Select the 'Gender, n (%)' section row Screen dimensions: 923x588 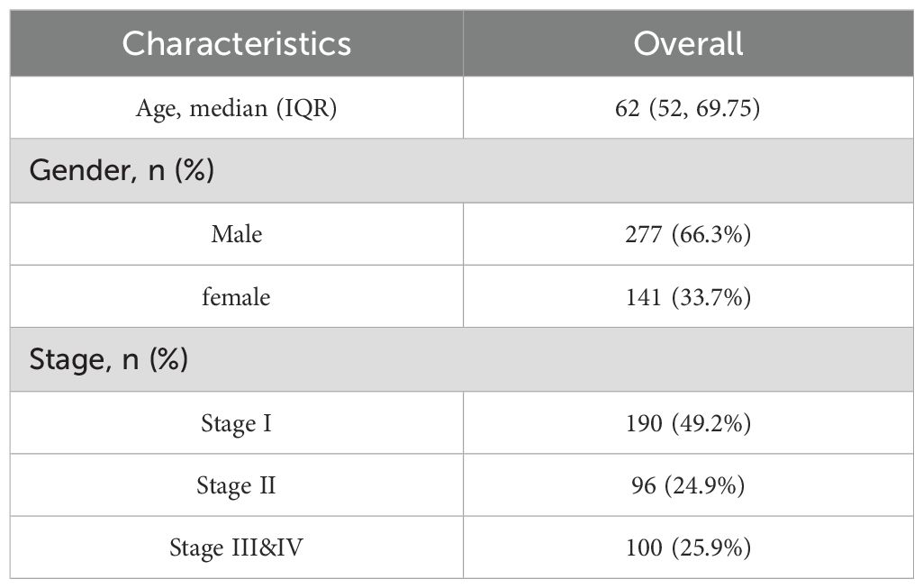(x=122, y=170)
